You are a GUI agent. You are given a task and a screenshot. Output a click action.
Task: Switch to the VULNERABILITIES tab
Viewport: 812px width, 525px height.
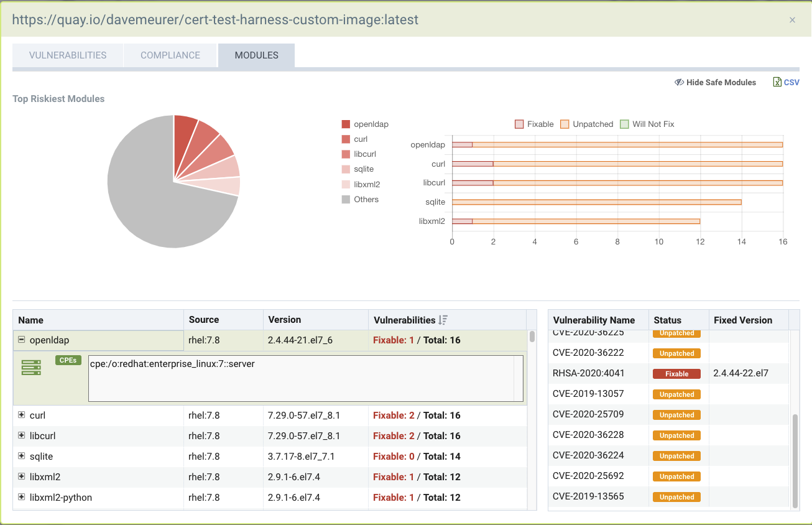(x=67, y=55)
